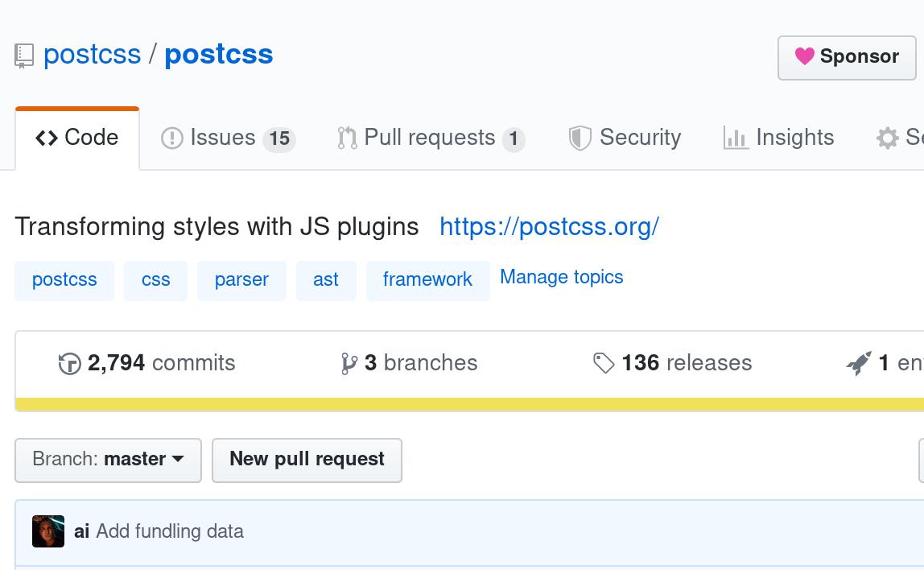Click the Issues exclamation icon
The height and width of the screenshot is (570, 924).
click(x=172, y=137)
